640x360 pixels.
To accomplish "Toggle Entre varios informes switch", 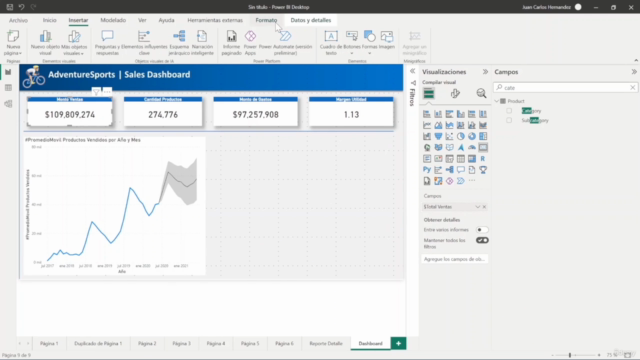I will point(482,230).
